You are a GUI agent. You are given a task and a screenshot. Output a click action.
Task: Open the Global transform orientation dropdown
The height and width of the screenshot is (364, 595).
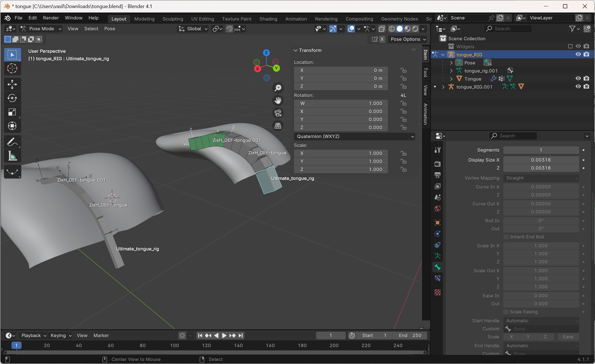193,29
